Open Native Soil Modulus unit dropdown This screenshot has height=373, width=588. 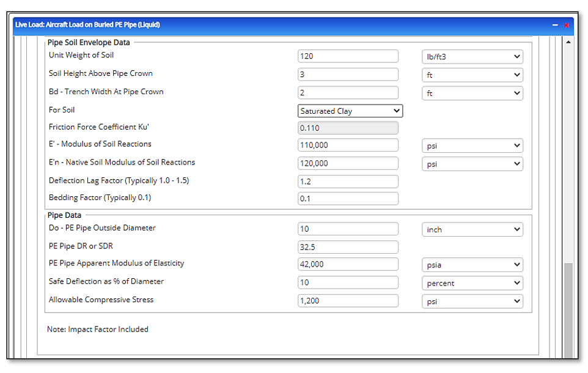472,164
